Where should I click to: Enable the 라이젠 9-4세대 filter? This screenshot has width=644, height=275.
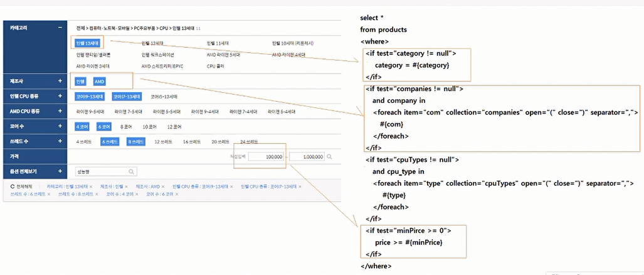point(205,111)
